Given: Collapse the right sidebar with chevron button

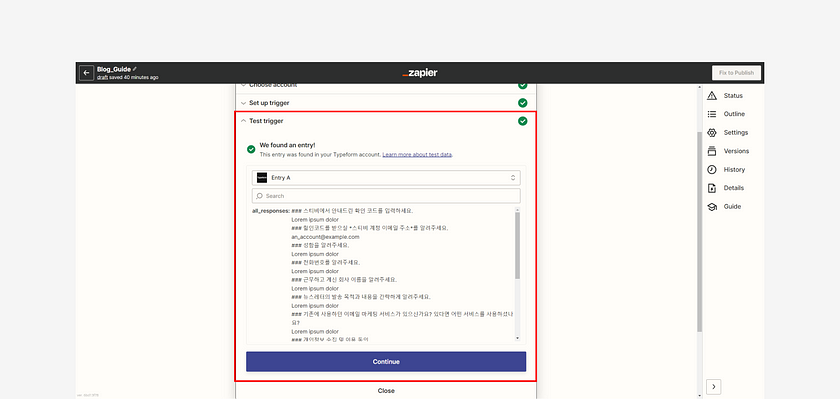Looking at the screenshot, I should coord(714,386).
